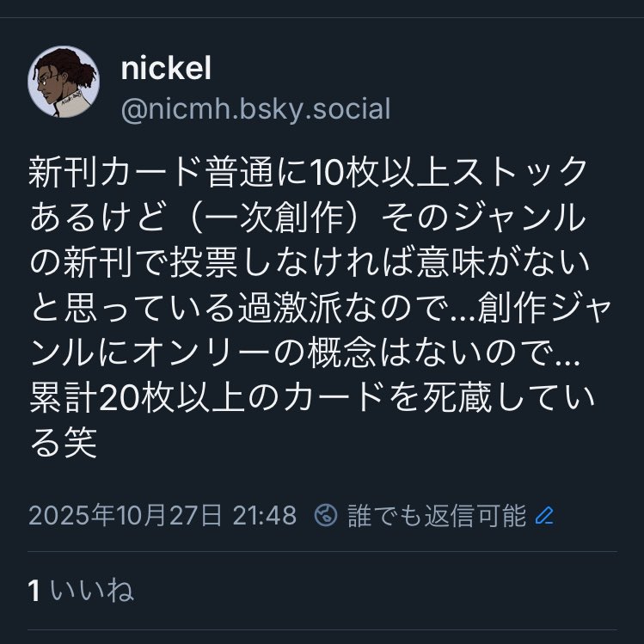
Task: Click the いいね label text
Action: coord(92,591)
